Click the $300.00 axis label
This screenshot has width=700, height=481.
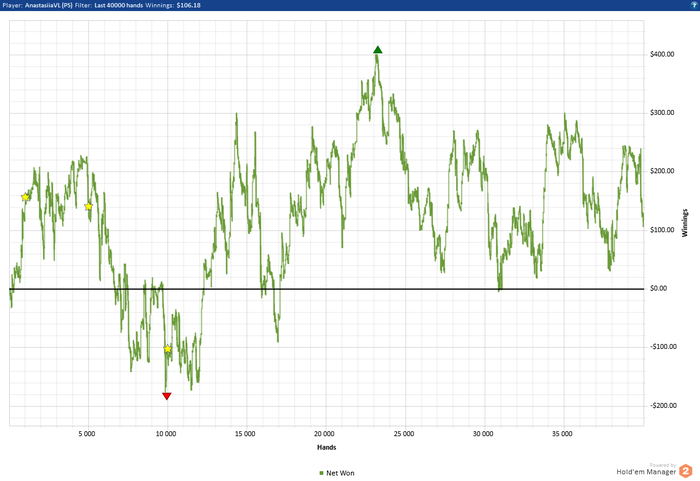pos(662,113)
